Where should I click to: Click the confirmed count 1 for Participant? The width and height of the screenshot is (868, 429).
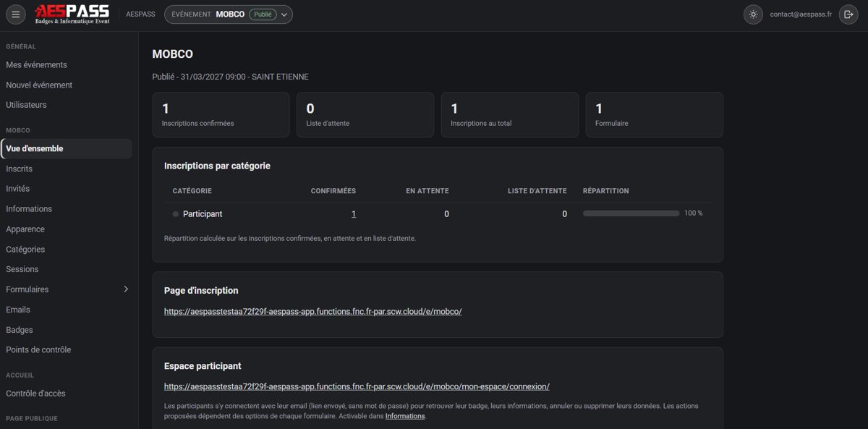click(354, 214)
